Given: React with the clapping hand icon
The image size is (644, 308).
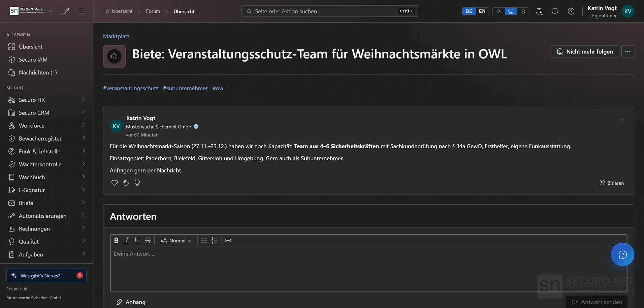Looking at the screenshot, I should click(126, 183).
